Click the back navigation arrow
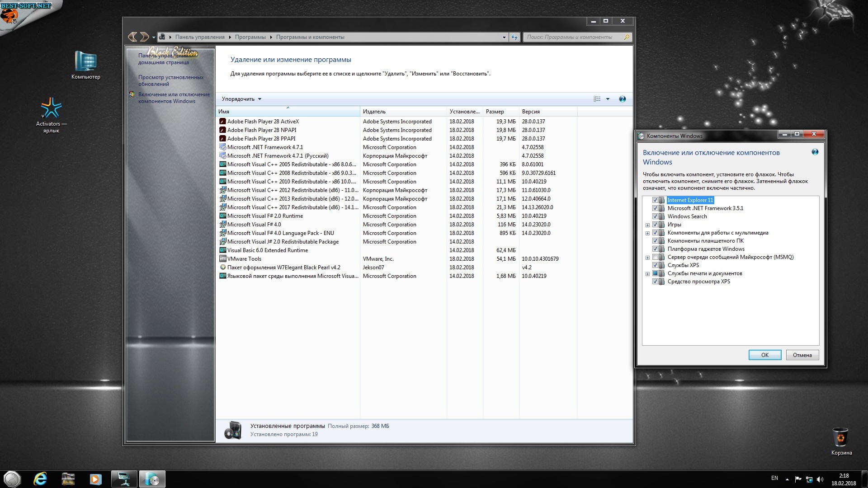This screenshot has width=868, height=488. click(x=132, y=37)
